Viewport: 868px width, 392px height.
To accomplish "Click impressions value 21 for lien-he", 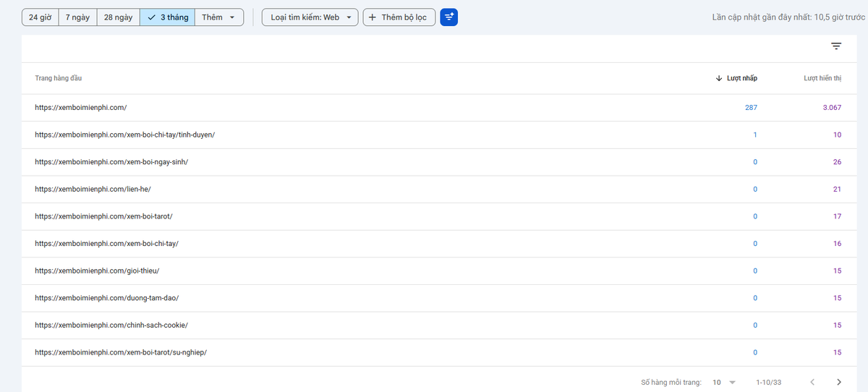I will tap(838, 189).
